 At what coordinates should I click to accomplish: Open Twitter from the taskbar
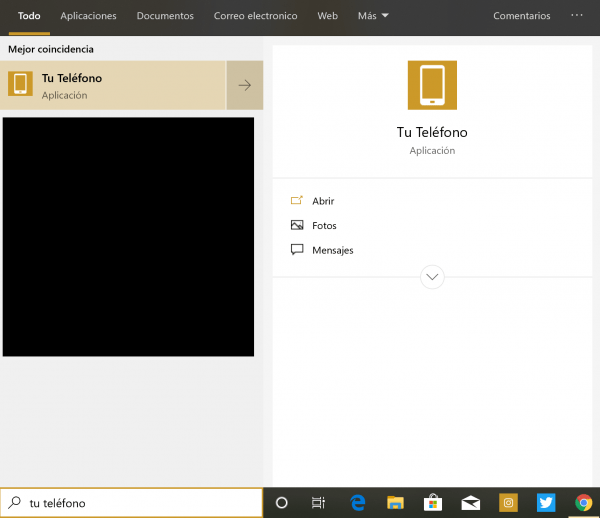[546, 502]
